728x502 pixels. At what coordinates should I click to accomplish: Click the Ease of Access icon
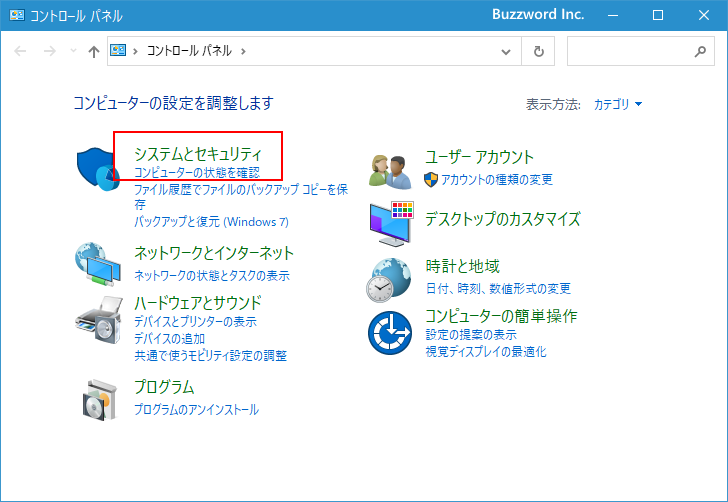click(x=390, y=332)
